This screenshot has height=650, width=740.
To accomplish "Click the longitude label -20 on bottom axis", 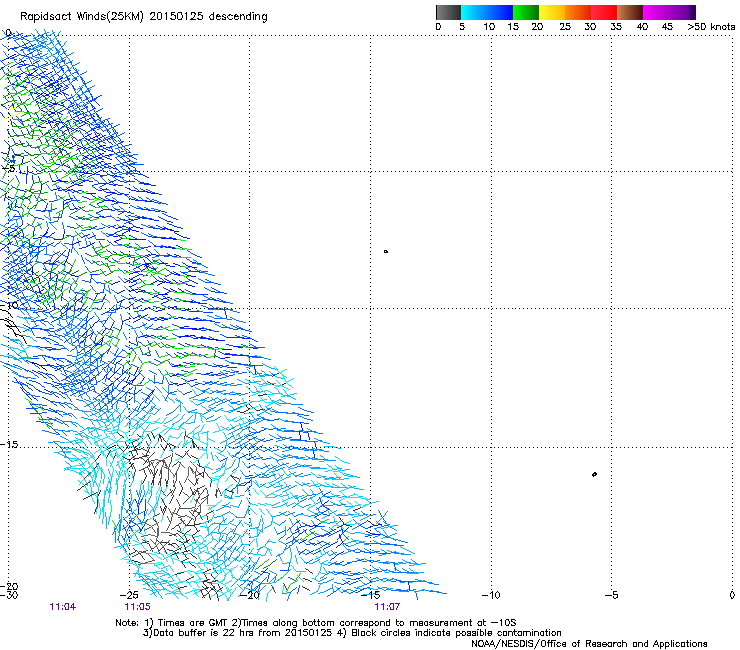I will (250, 595).
